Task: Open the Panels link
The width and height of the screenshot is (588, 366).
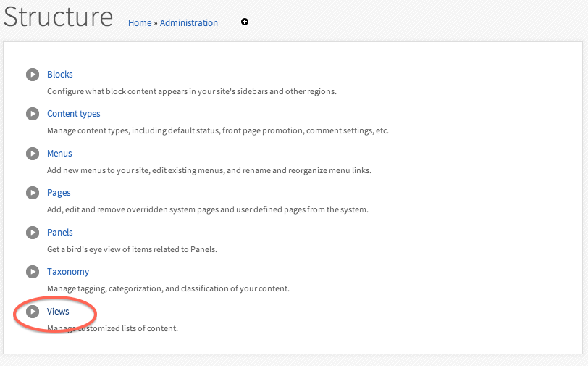Action: pos(60,233)
